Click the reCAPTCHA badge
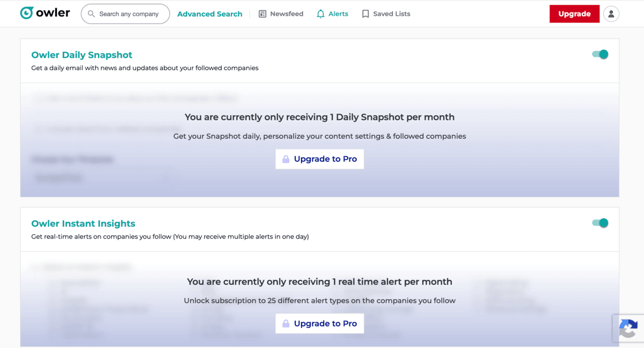This screenshot has width=644, height=348. pos(628,328)
